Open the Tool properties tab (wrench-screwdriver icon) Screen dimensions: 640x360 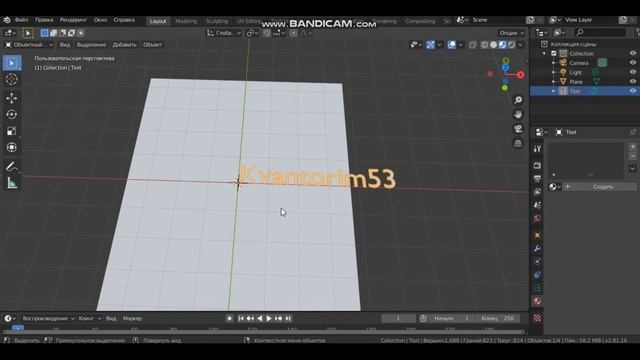pos(537,149)
